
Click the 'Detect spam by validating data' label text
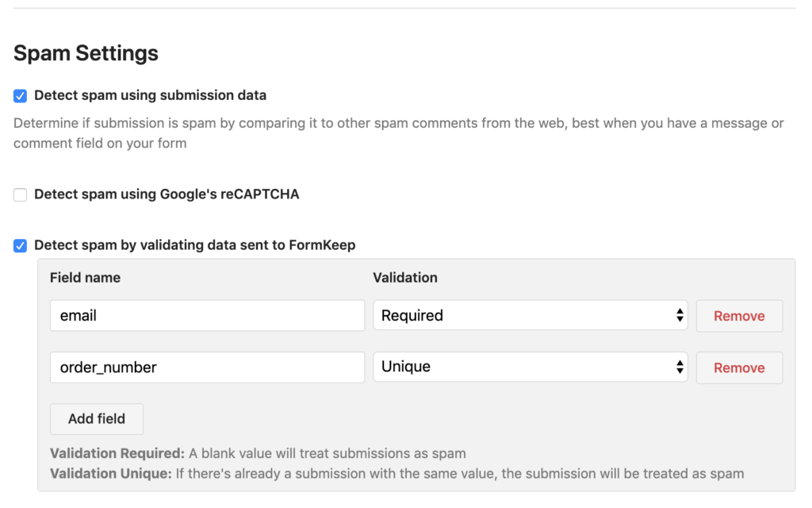point(194,245)
